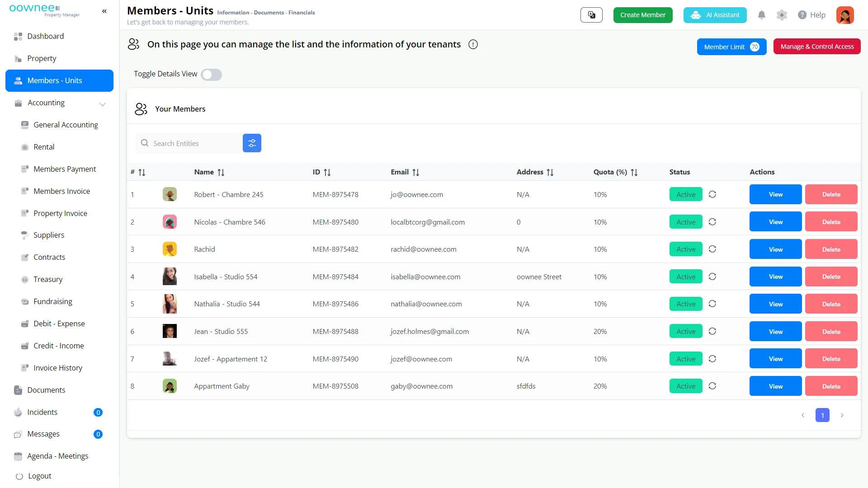Image resolution: width=868 pixels, height=488 pixels.
Task: Open the translate language icon button
Action: pyautogui.click(x=591, y=15)
